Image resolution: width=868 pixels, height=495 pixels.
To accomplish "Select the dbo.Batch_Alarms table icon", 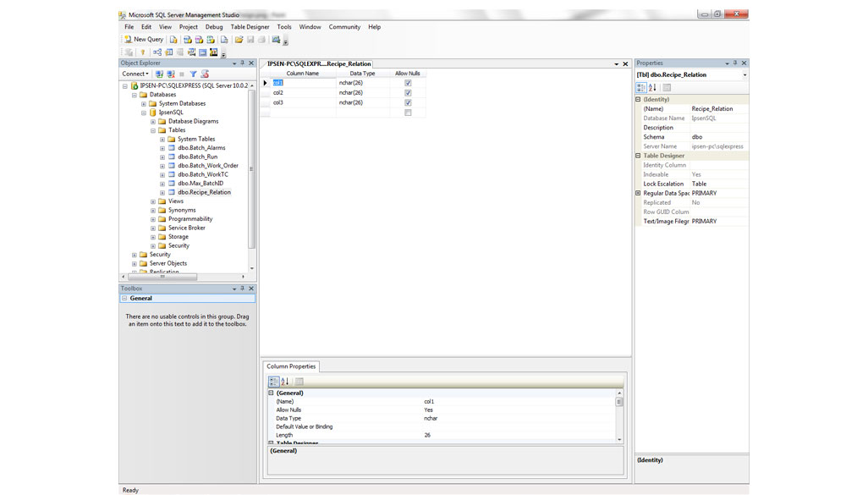I will click(x=172, y=148).
